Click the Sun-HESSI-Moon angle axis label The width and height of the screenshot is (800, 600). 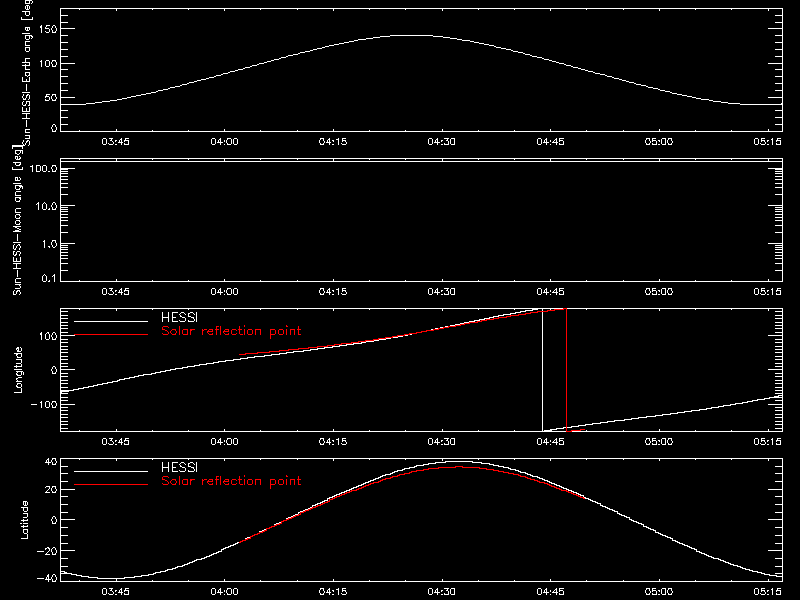[17, 220]
